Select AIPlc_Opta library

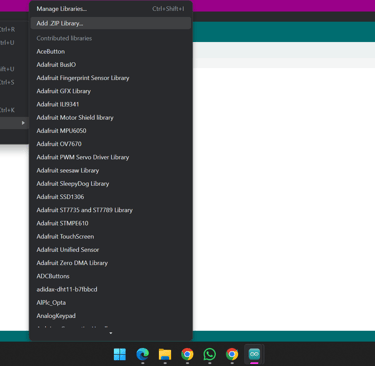coord(111,303)
